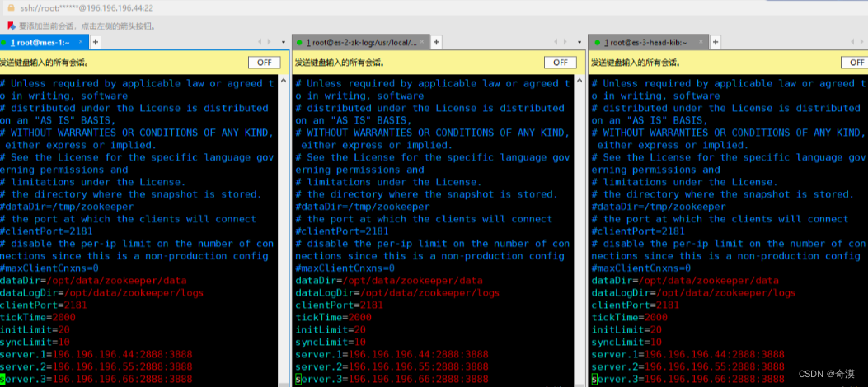Click clientPort=2181 uncommented line in first pane
Image resolution: width=868 pixels, height=387 pixels.
click(44, 305)
